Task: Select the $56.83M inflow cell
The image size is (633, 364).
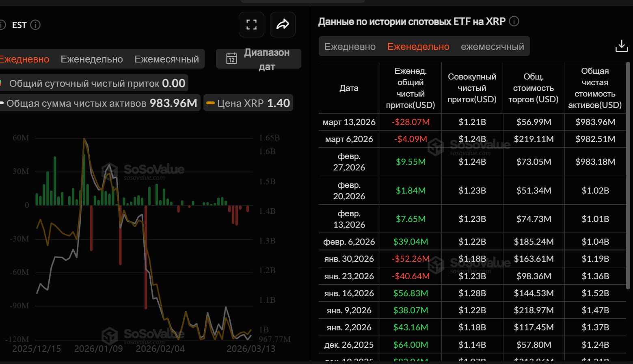Action: point(410,293)
